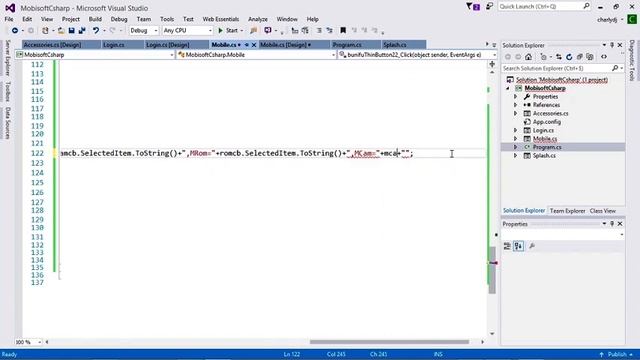
Task: Open the Debug menu
Action: [119, 19]
